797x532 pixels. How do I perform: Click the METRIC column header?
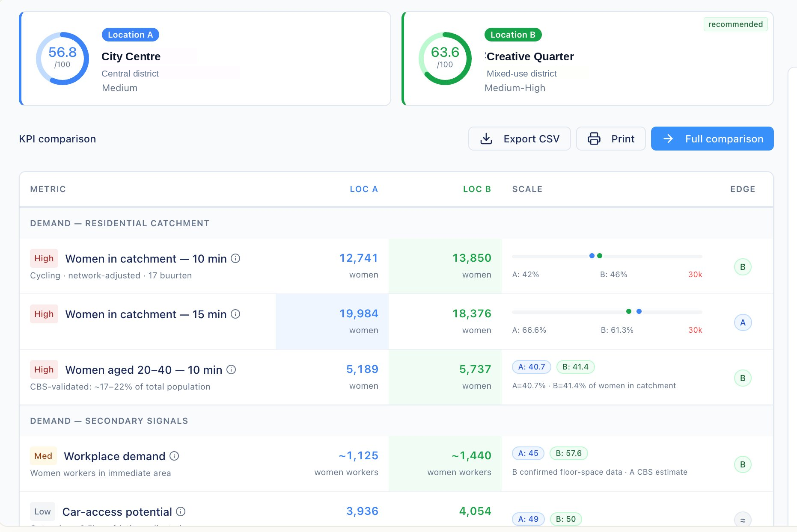pos(48,189)
